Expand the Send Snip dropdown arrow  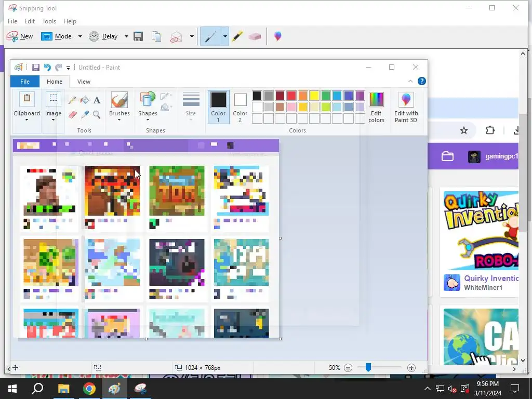(x=192, y=36)
